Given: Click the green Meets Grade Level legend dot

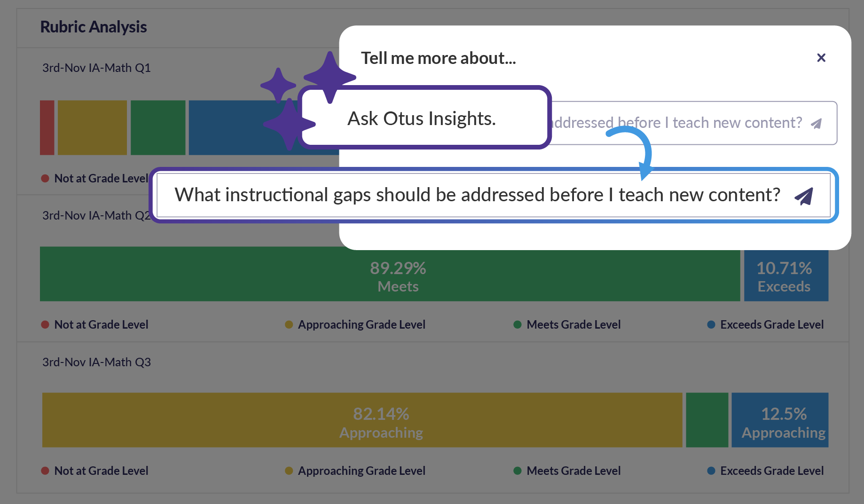Looking at the screenshot, I should pos(517,324).
